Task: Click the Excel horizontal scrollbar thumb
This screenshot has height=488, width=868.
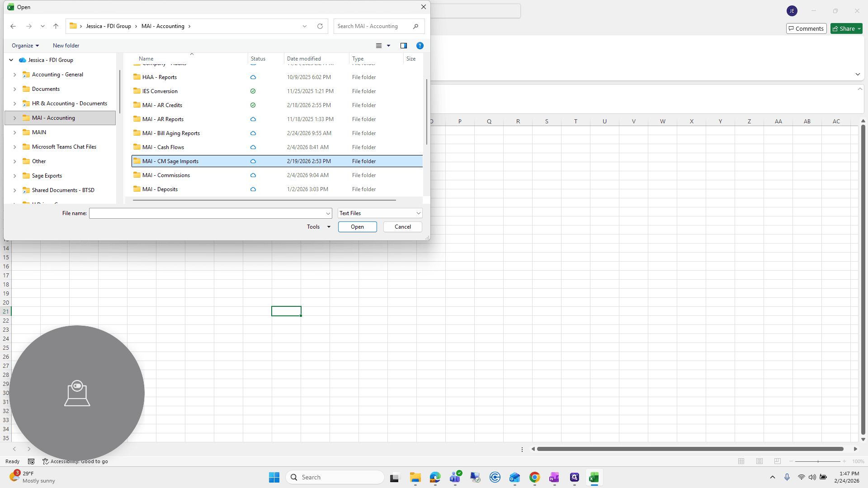Action: pos(690,449)
